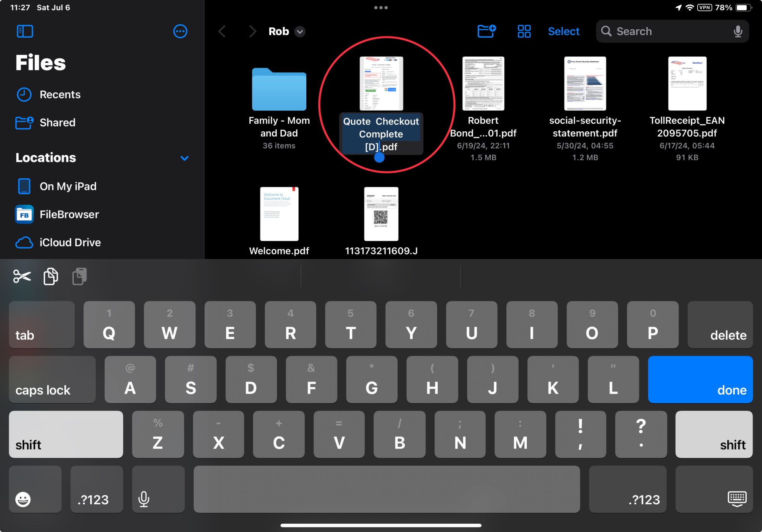762x532 pixels.
Task: Click the Search field
Action: tap(667, 31)
